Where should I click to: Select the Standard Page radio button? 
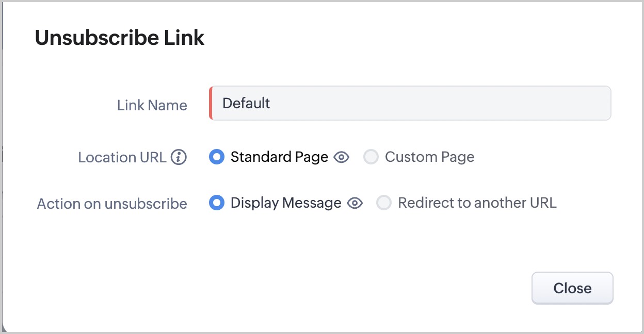coord(217,157)
